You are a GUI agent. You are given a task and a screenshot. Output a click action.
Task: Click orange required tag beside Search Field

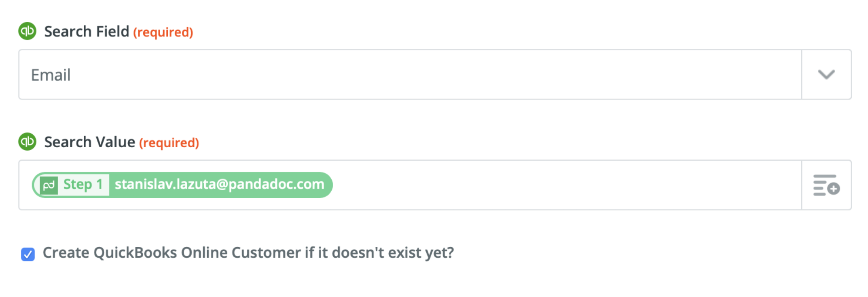[x=163, y=32]
